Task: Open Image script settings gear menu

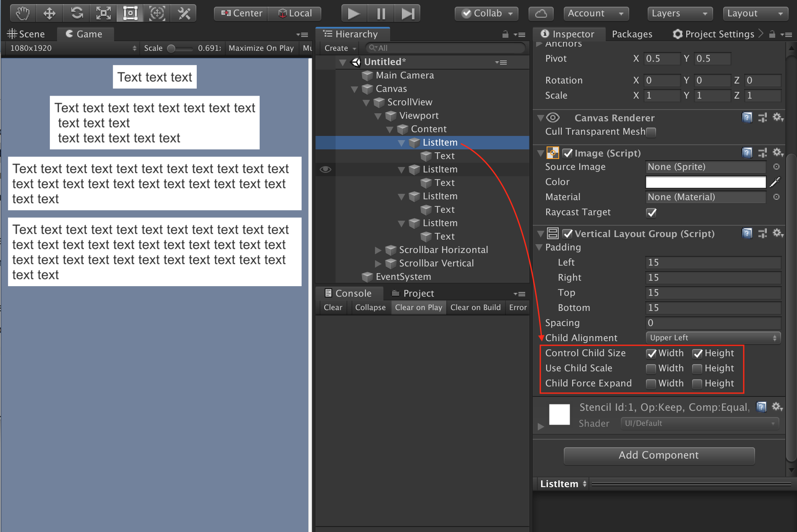Action: 778,153
